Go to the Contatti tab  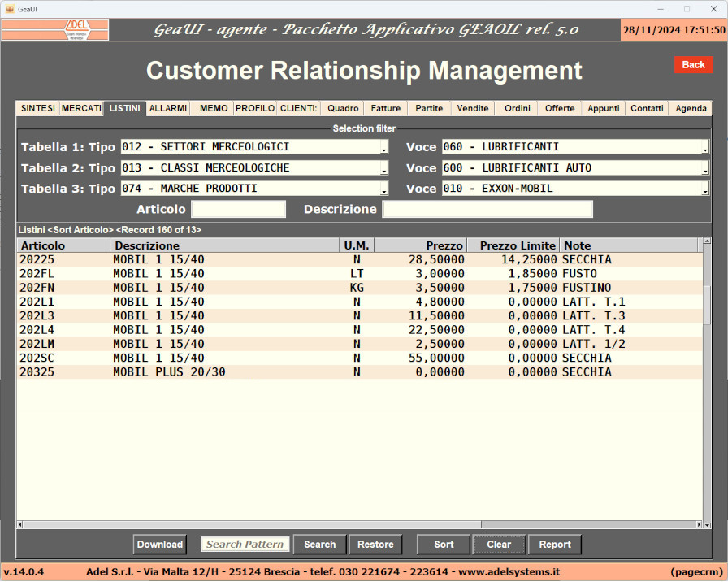pos(647,108)
